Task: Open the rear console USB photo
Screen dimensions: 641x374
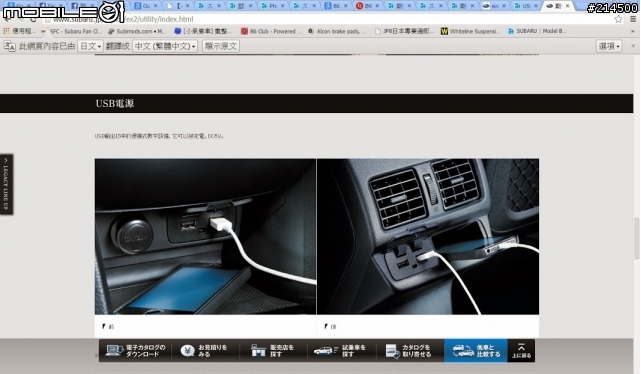Action: [428, 237]
